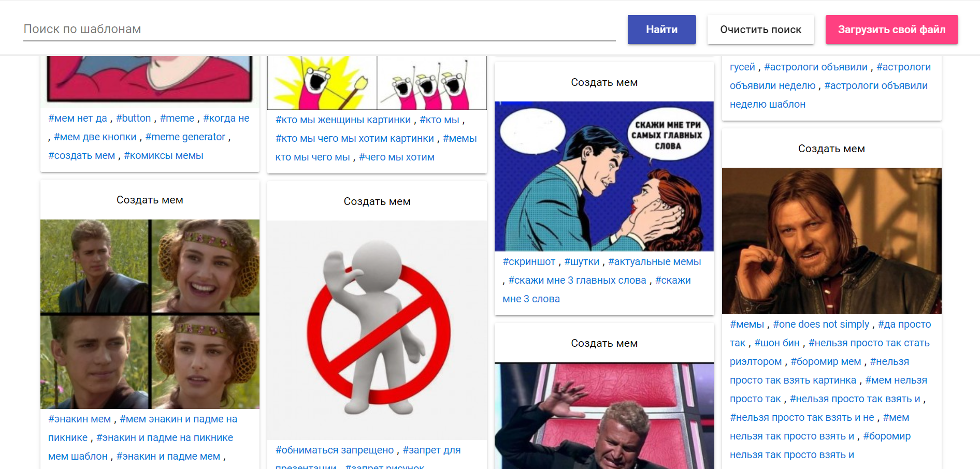Click 'Создать мем' above Anakin template
The height and width of the screenshot is (469, 980).
pos(150,200)
